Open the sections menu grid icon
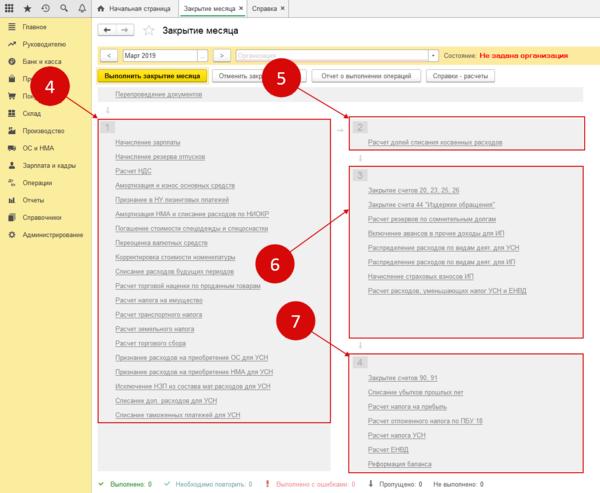 (x=9, y=8)
